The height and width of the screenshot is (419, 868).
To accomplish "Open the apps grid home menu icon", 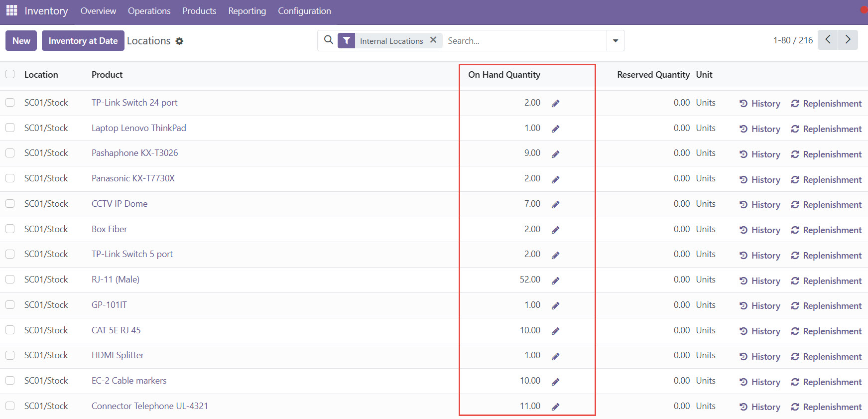I will pyautogui.click(x=11, y=10).
